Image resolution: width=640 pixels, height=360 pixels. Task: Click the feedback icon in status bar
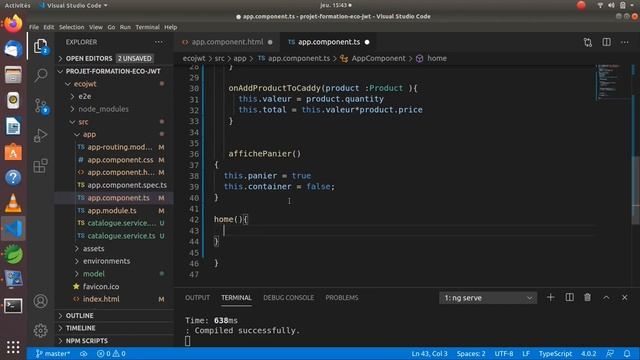(610, 353)
